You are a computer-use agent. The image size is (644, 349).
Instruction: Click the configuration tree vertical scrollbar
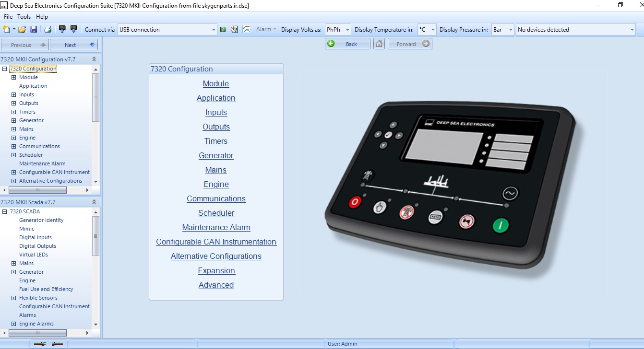pyautogui.click(x=95, y=98)
